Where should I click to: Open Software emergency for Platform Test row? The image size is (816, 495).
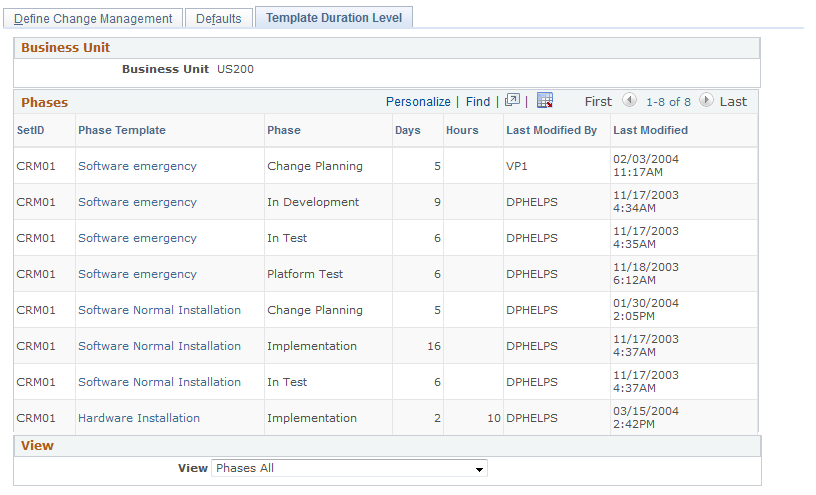click(137, 274)
